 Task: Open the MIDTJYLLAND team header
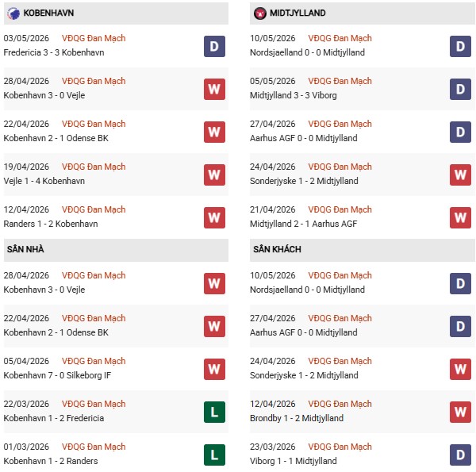pyautogui.click(x=363, y=13)
